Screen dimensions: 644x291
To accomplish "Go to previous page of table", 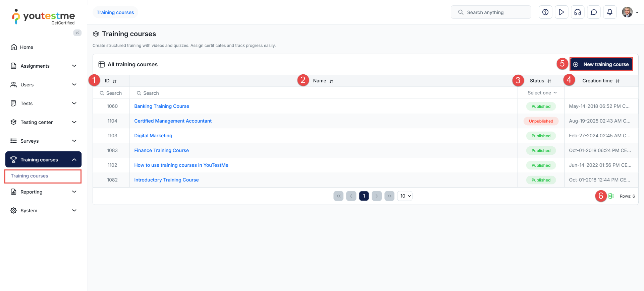I will click(x=351, y=196).
